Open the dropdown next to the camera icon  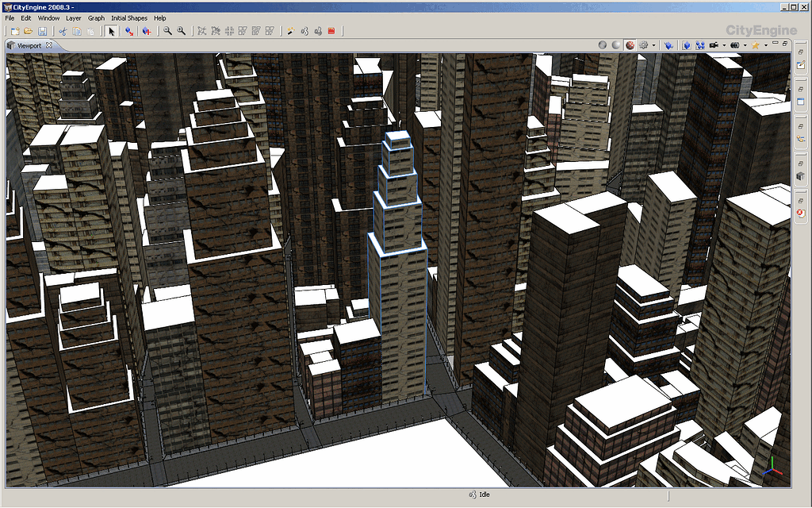pyautogui.click(x=722, y=44)
